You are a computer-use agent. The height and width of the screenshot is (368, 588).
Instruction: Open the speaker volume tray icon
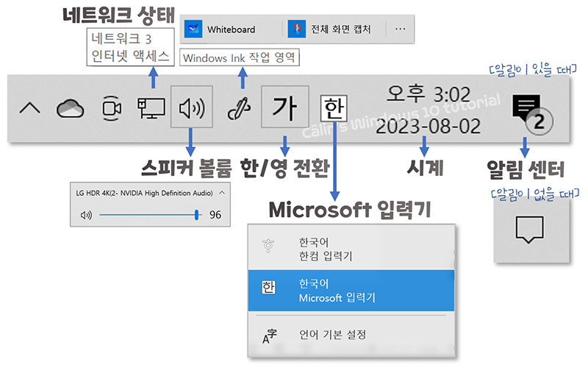tap(192, 107)
